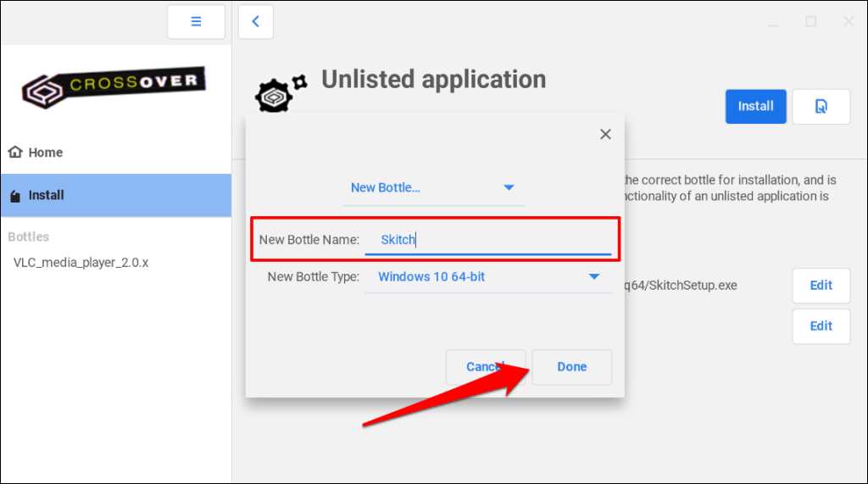
Task: Select the VLC_media_player_2.0.x bottle
Action: point(81,263)
